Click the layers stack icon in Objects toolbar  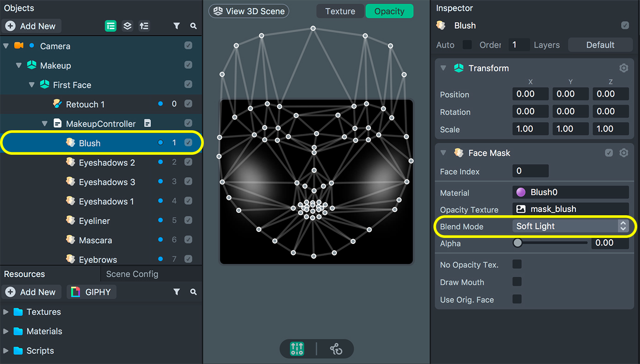(x=128, y=26)
